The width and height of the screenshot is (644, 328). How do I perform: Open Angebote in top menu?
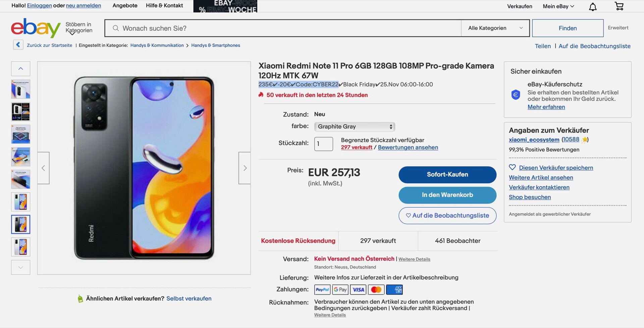tap(125, 6)
